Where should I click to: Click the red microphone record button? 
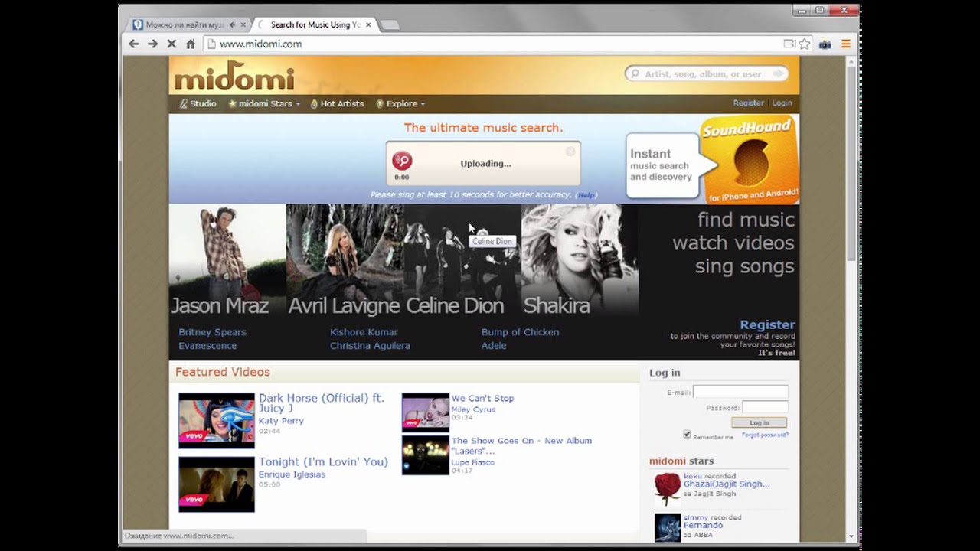tap(402, 160)
